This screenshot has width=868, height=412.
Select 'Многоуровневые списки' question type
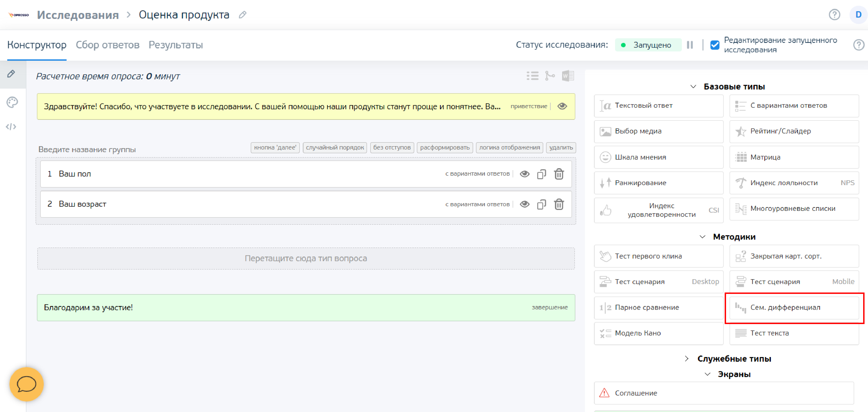coord(794,209)
